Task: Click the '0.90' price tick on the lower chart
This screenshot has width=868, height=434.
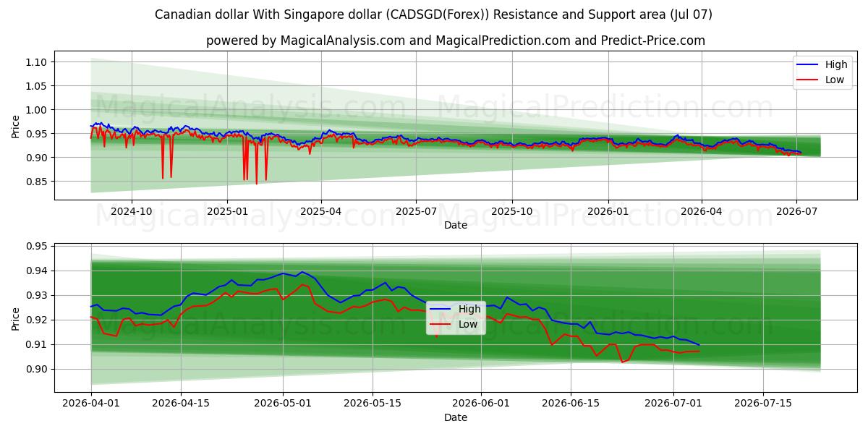Action: click(36, 369)
